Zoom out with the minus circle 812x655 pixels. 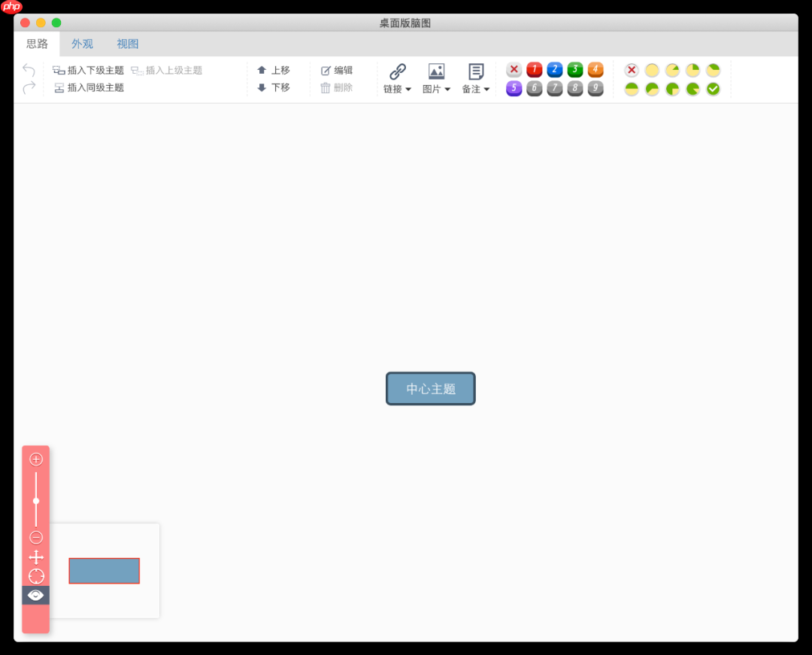pyautogui.click(x=36, y=538)
